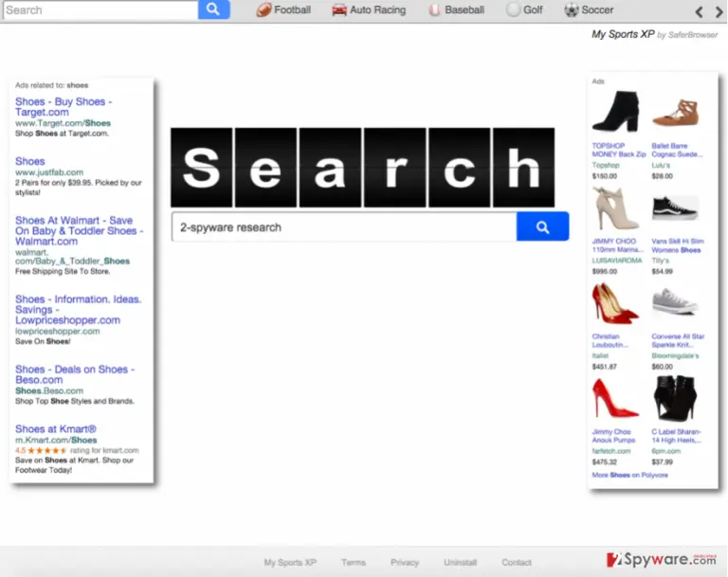Click My Sports XP by SaferBrowser branding
Image resolution: width=728 pixels, height=577 pixels.
tap(654, 34)
